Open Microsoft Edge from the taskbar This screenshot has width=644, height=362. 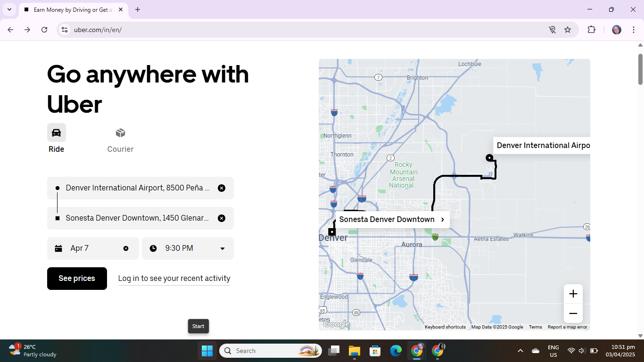396,351
